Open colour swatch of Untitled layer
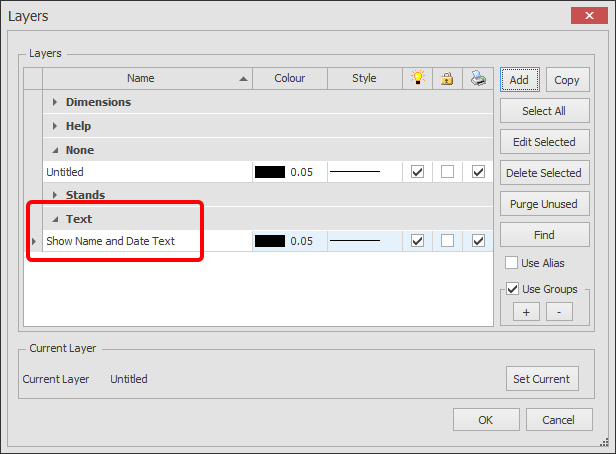 tap(270, 172)
